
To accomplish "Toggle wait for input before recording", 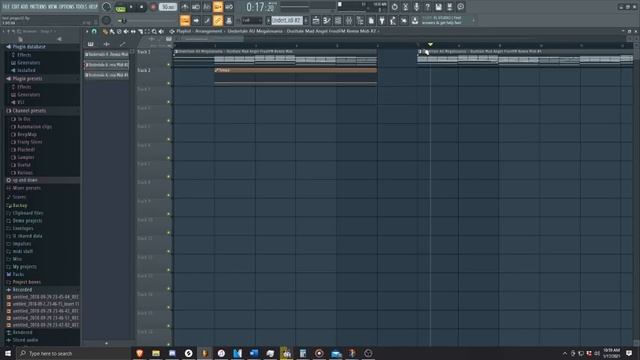I will pyautogui.click(x=196, y=7).
